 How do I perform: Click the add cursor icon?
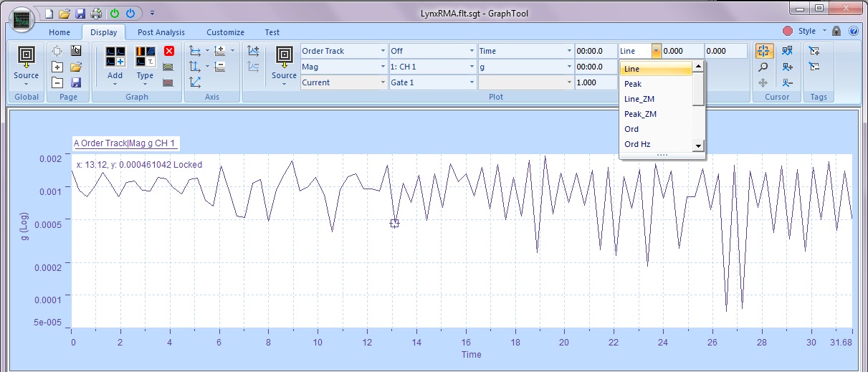coord(788,67)
